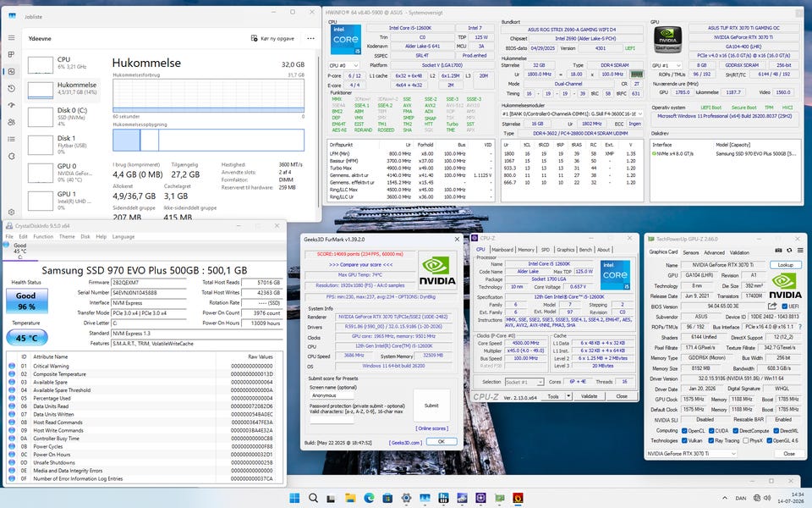812x508 pixels.
Task: Click FurMark Compare your score link
Action: click(361, 264)
